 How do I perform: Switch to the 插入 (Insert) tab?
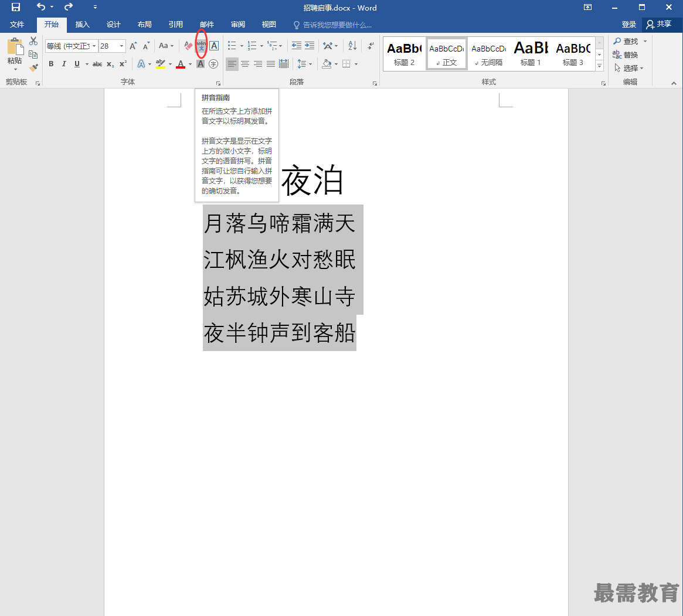click(x=82, y=25)
